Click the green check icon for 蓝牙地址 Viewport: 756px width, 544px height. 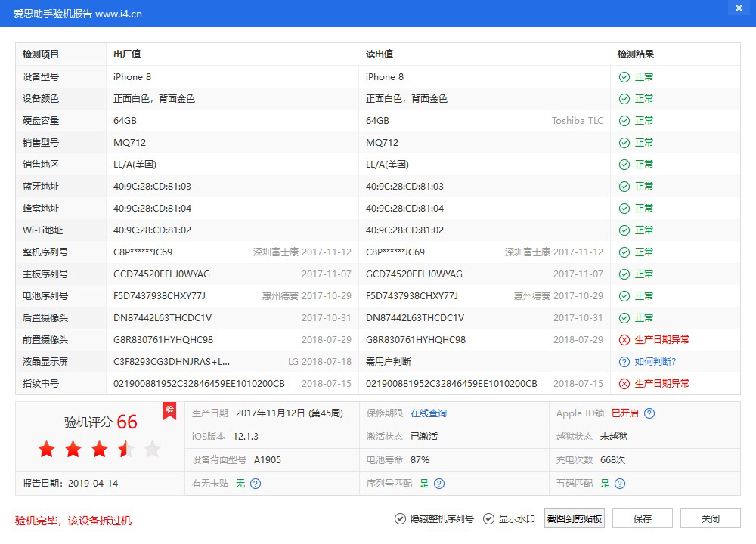[x=624, y=187]
